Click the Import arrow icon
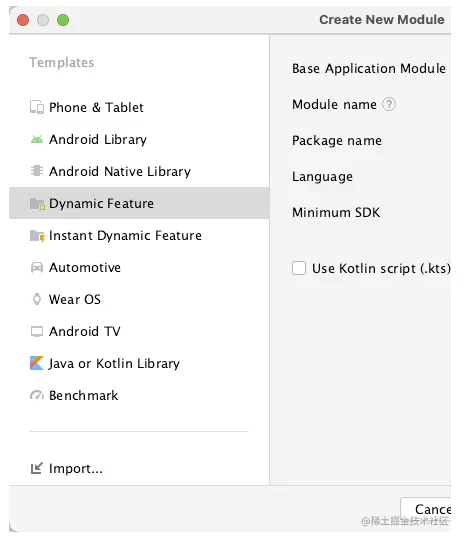 coord(37,469)
